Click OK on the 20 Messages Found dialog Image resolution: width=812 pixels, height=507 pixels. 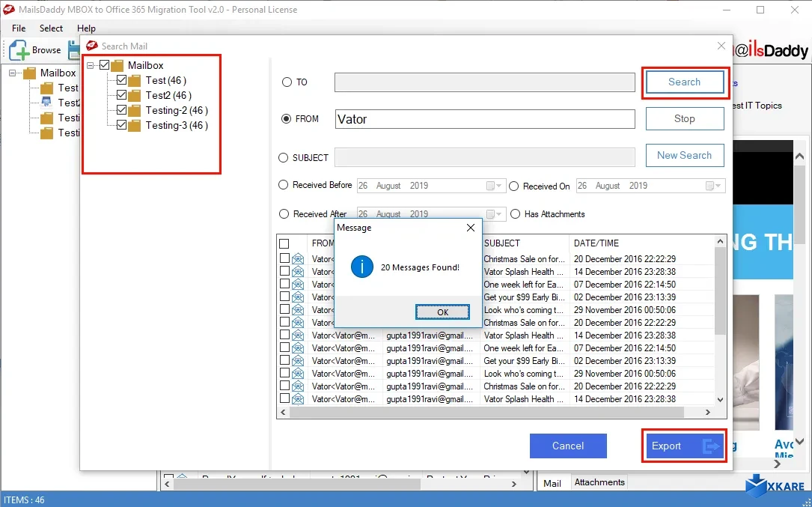click(x=442, y=312)
